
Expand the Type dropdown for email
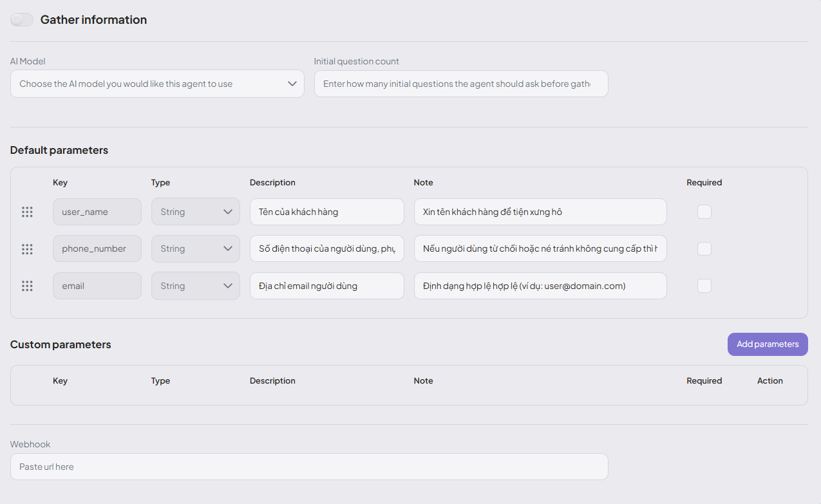[x=195, y=286]
